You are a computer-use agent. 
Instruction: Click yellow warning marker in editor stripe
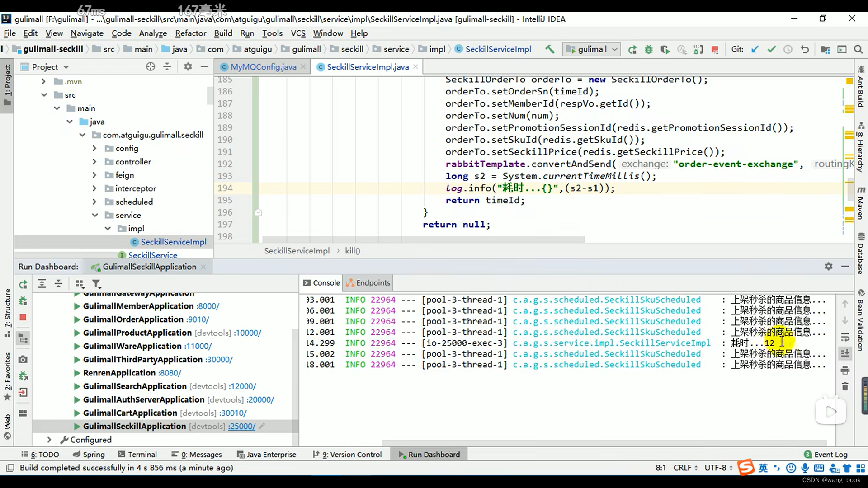pyautogui.click(x=849, y=81)
